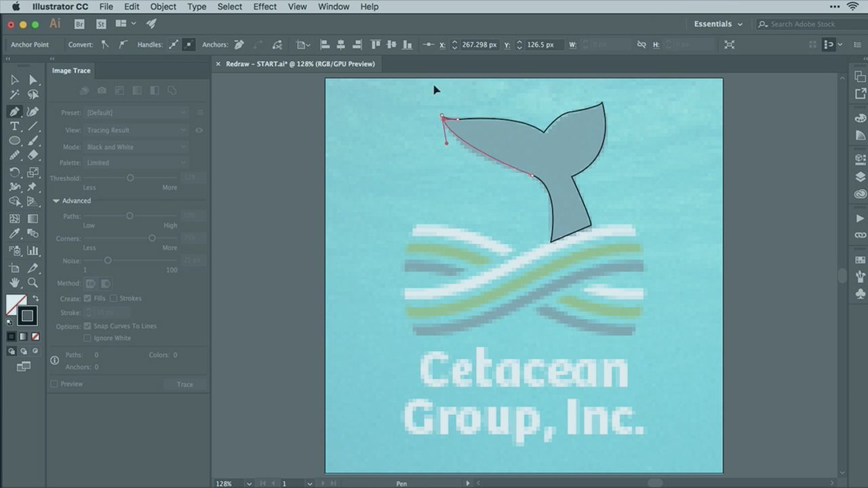Image resolution: width=868 pixels, height=488 pixels.
Task: Click the Anchor Point label in control bar
Action: pos(30,45)
